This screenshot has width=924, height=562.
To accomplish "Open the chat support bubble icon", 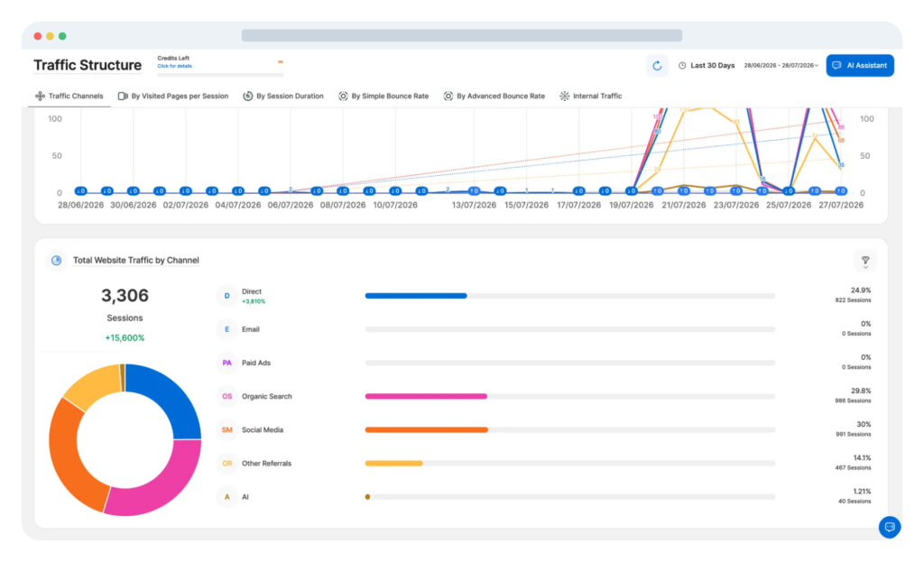I will click(889, 527).
